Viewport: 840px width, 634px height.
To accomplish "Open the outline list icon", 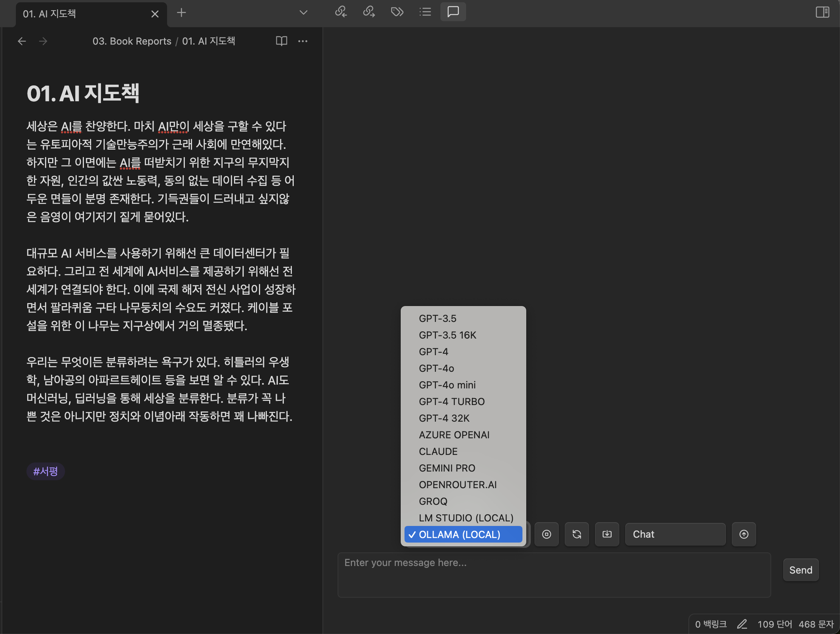I will click(425, 12).
